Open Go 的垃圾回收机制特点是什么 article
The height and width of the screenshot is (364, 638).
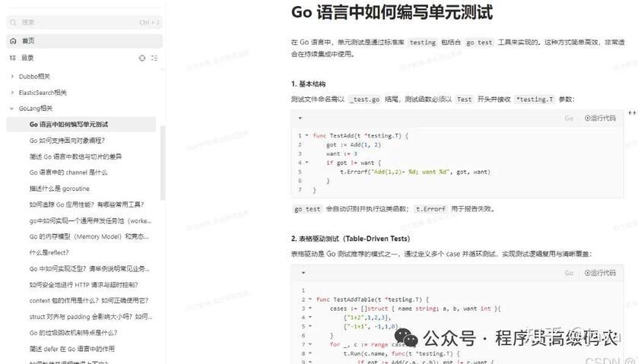tap(73, 333)
